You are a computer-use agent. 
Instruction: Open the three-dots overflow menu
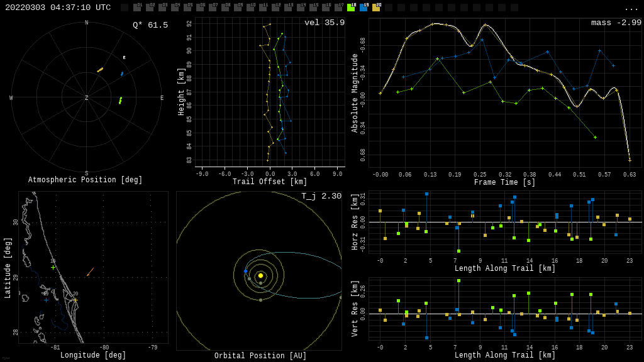631,8
